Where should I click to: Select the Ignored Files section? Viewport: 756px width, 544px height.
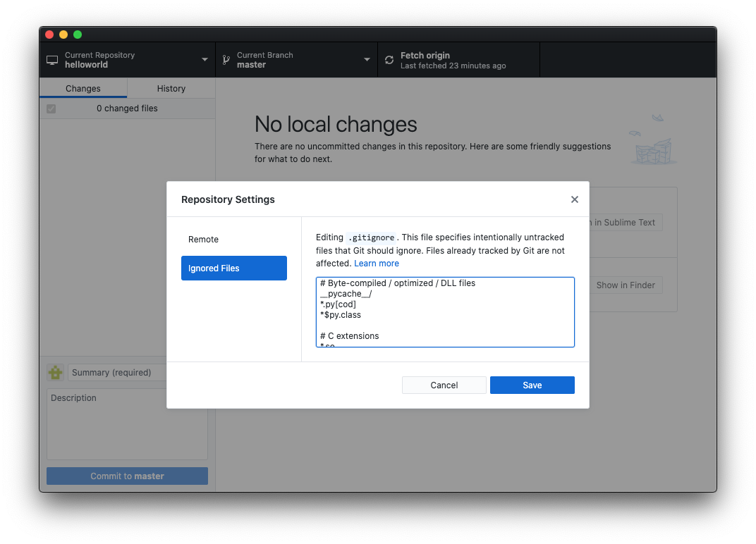point(234,268)
